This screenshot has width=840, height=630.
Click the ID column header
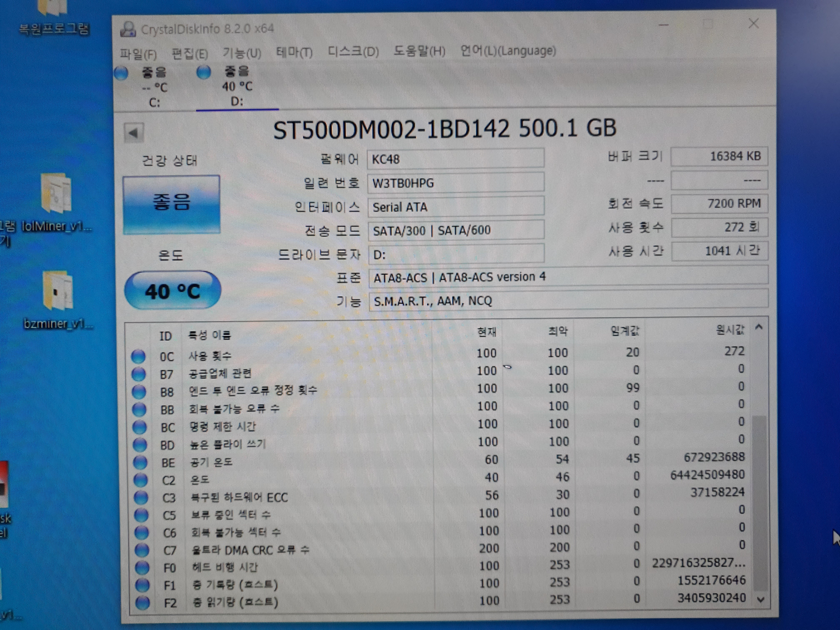(x=166, y=336)
